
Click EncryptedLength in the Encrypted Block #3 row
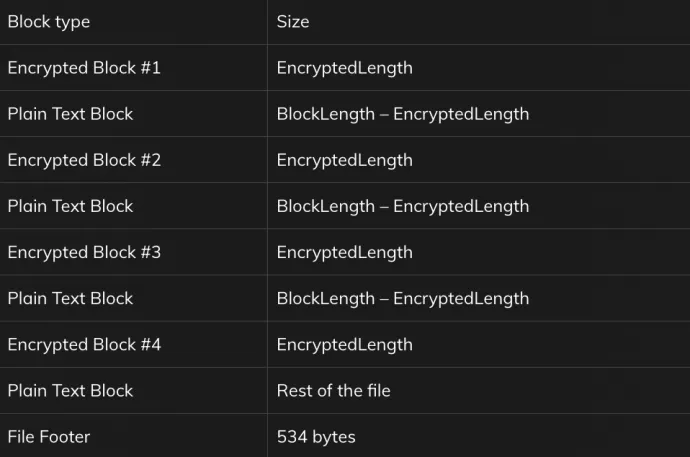coord(344,252)
